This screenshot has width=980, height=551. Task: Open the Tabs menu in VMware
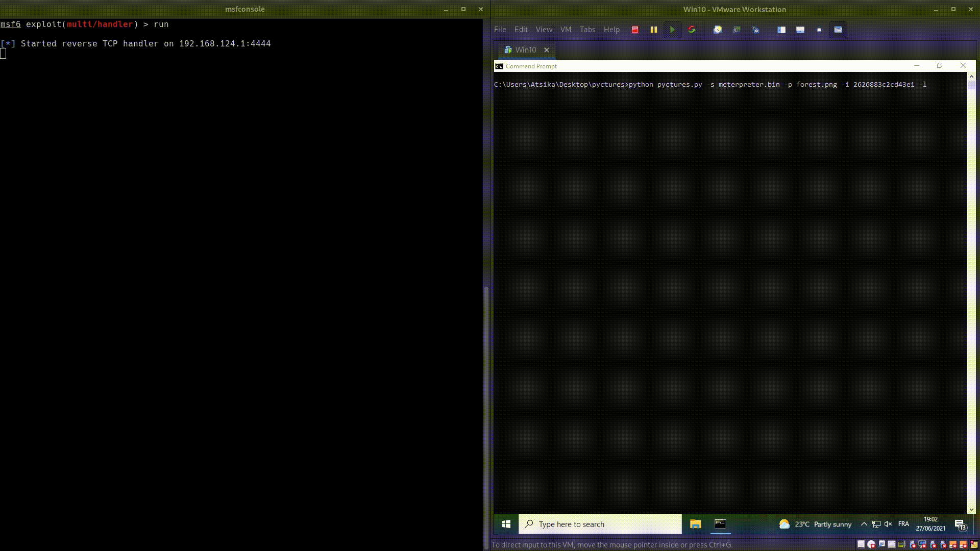coord(587,30)
